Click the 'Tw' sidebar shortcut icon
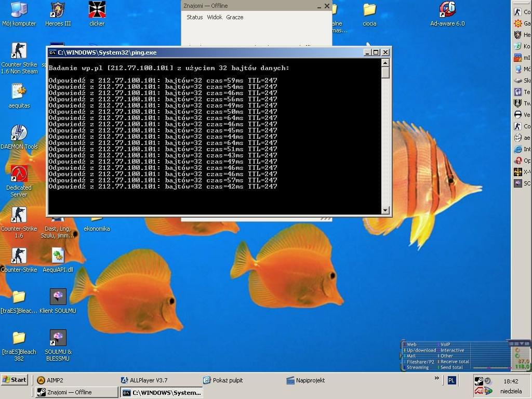The image size is (532, 399). click(518, 103)
